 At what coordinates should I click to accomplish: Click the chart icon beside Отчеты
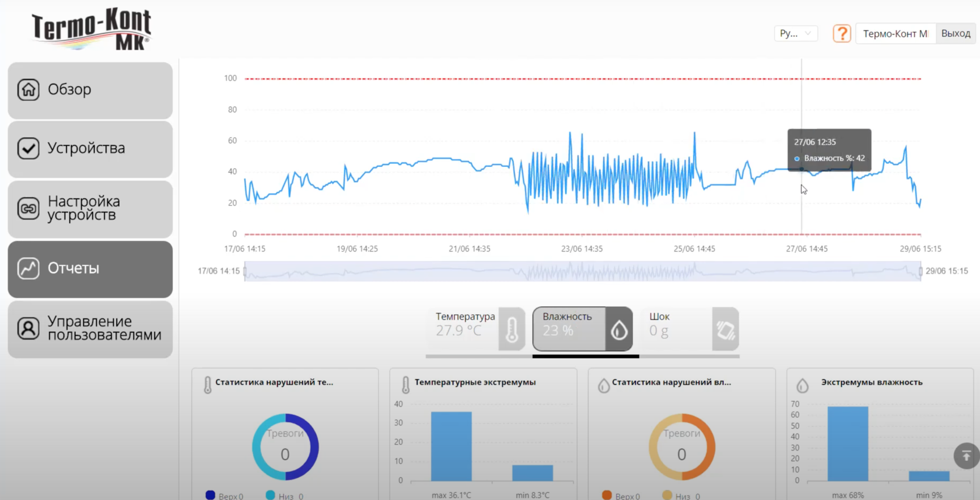(28, 268)
